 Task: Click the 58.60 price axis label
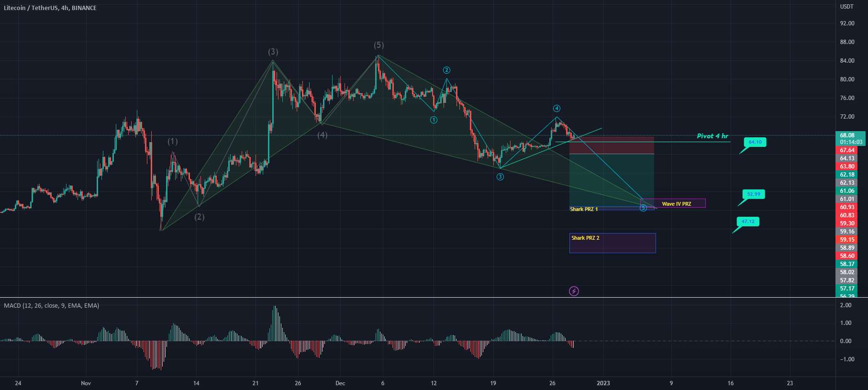847,256
